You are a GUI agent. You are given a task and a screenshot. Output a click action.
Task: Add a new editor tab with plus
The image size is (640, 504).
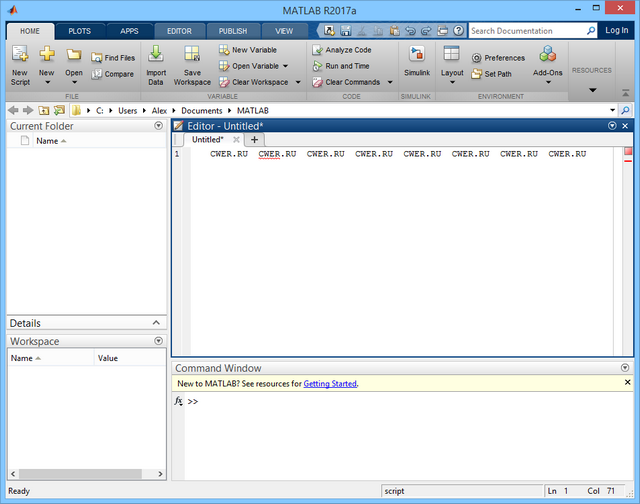254,139
